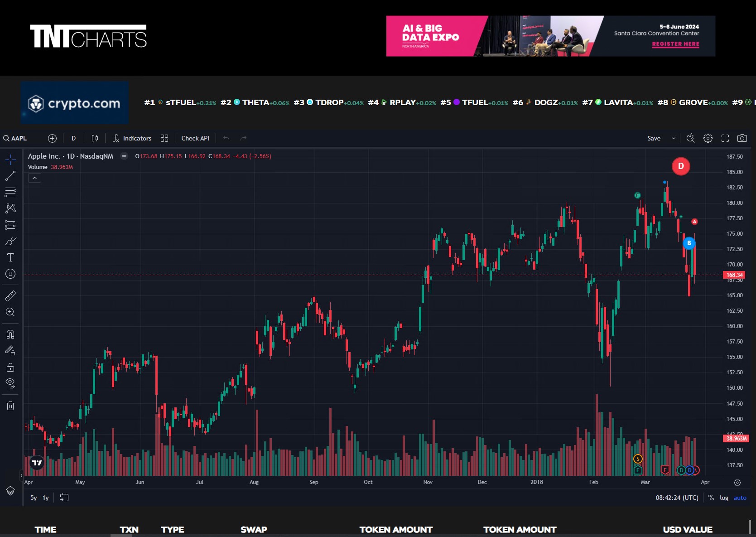Undo the last chart action
Viewport: 756px width, 537px height.
[226, 138]
